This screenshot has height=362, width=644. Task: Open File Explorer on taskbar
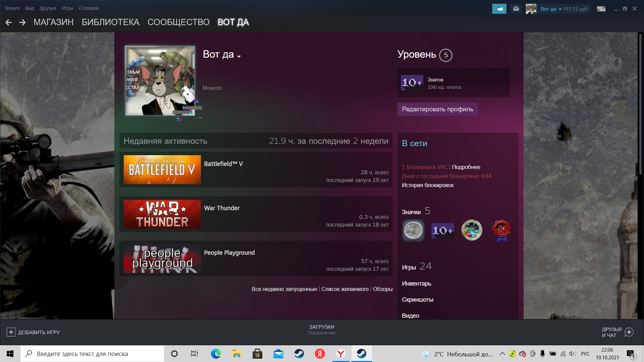(x=236, y=354)
